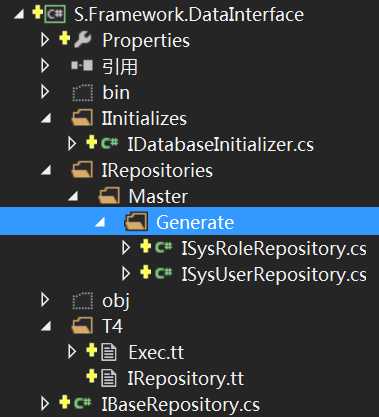Click the wrench icon next to Properties
The height and width of the screenshot is (417, 379).
point(83,40)
